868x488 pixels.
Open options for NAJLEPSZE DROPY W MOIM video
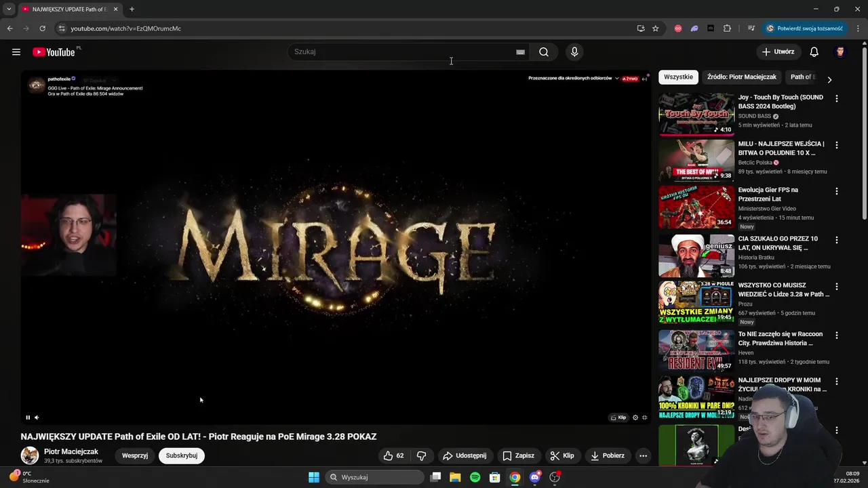point(836,382)
